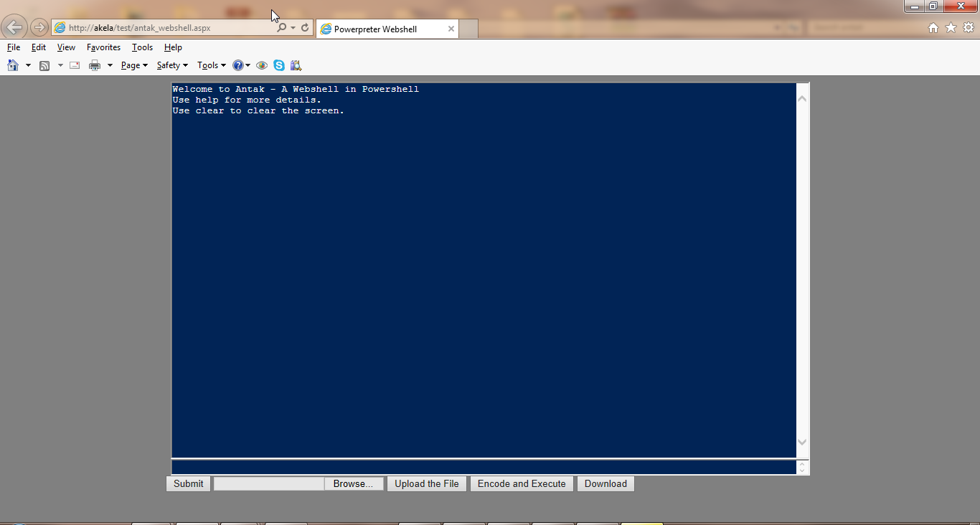Expand the Home button dropdown arrow

[28, 65]
